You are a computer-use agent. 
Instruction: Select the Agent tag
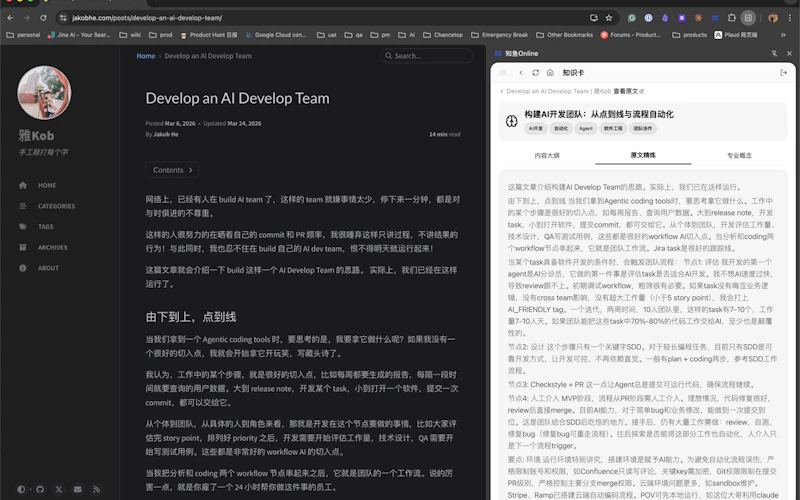coord(586,128)
